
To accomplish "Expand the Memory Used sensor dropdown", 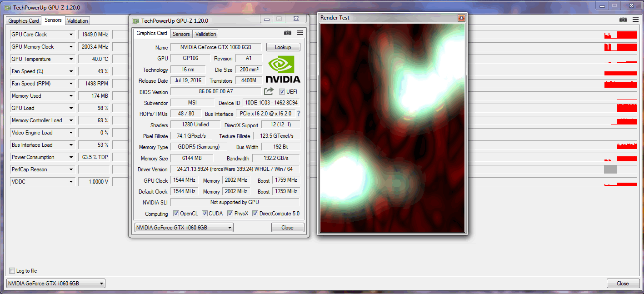I will click(x=71, y=96).
